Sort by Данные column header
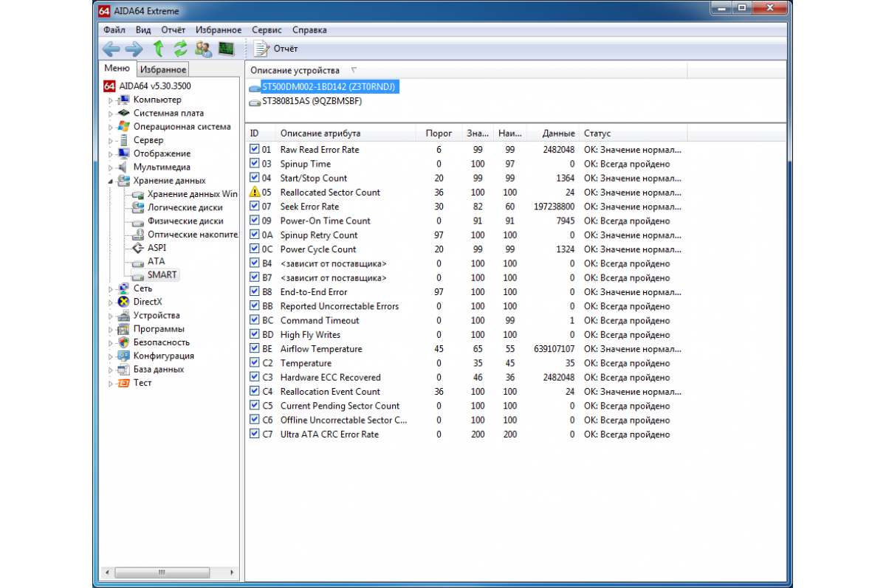This screenshot has width=886, height=588. [x=553, y=134]
